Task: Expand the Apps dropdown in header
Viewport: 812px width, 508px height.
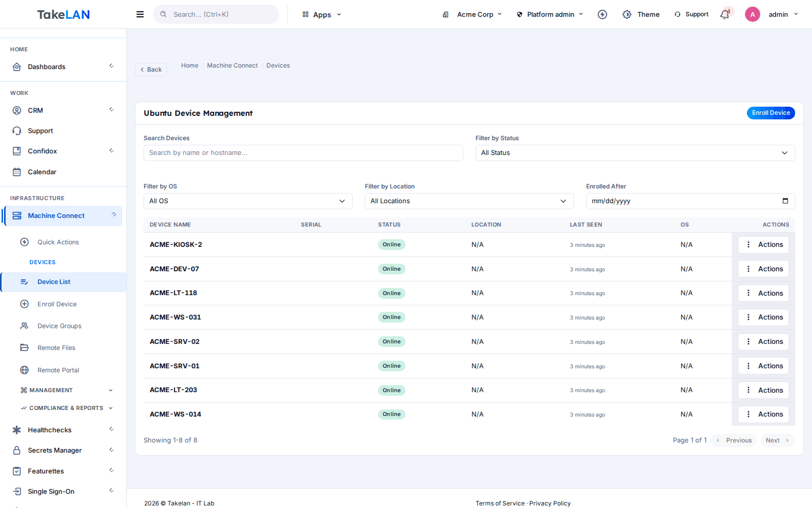Action: (322, 15)
